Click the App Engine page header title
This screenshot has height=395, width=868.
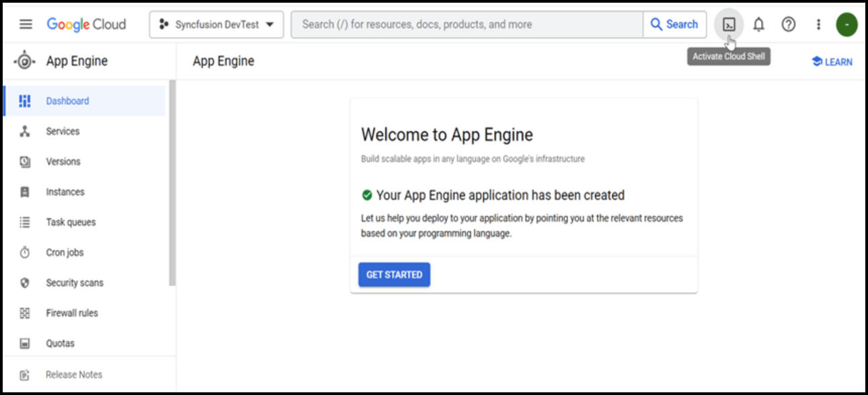point(223,61)
